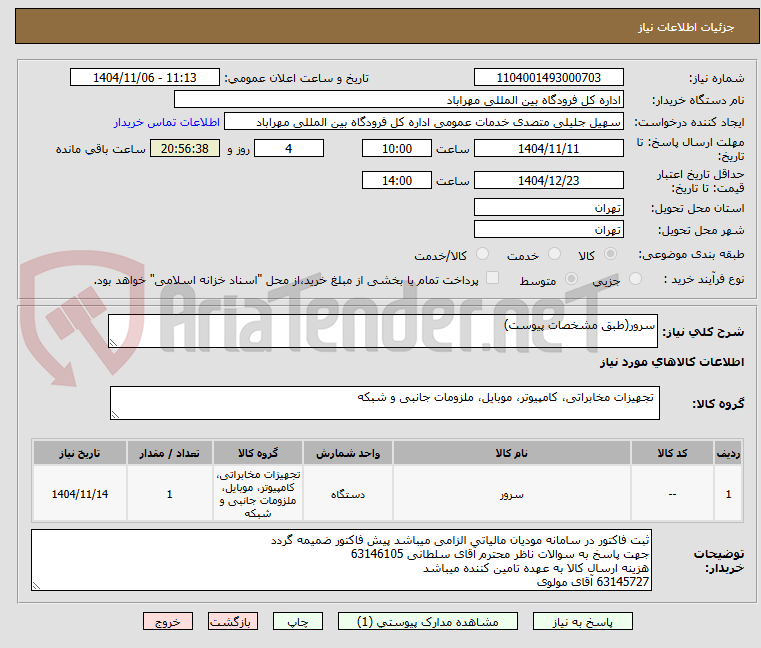The height and width of the screenshot is (648, 761).
Task: Open اطلاعات تماس خریدار link
Action: (167, 122)
